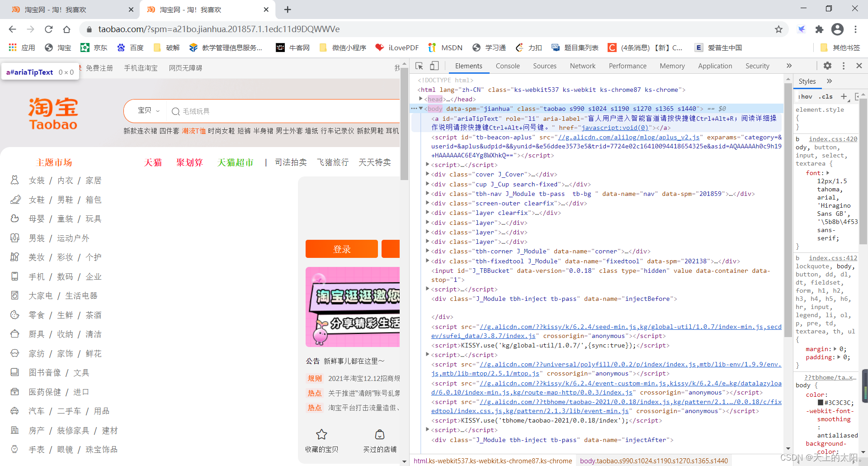Show more DevTools tabs chevron

789,66
